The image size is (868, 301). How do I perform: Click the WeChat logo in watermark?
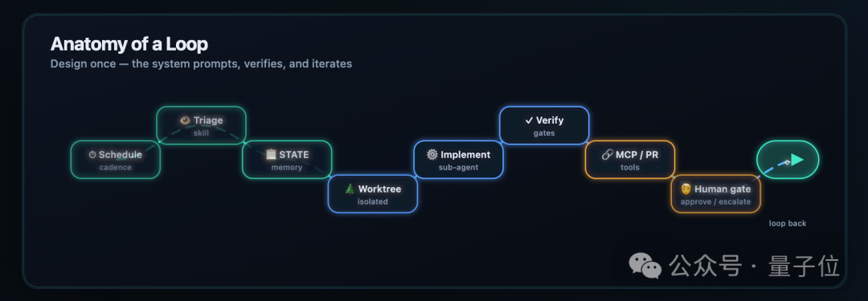645,266
